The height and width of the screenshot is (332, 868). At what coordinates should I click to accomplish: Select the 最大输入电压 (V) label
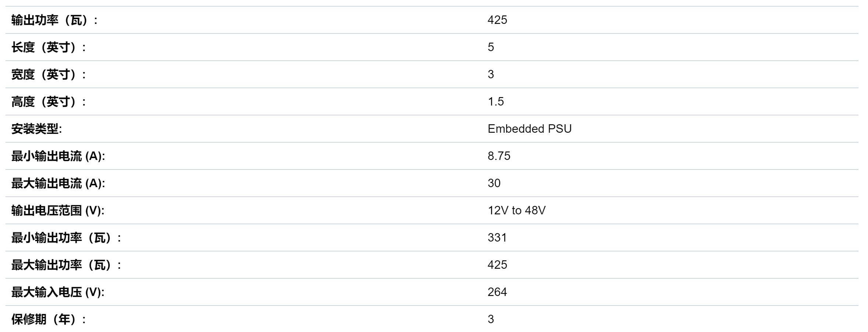[x=58, y=292]
